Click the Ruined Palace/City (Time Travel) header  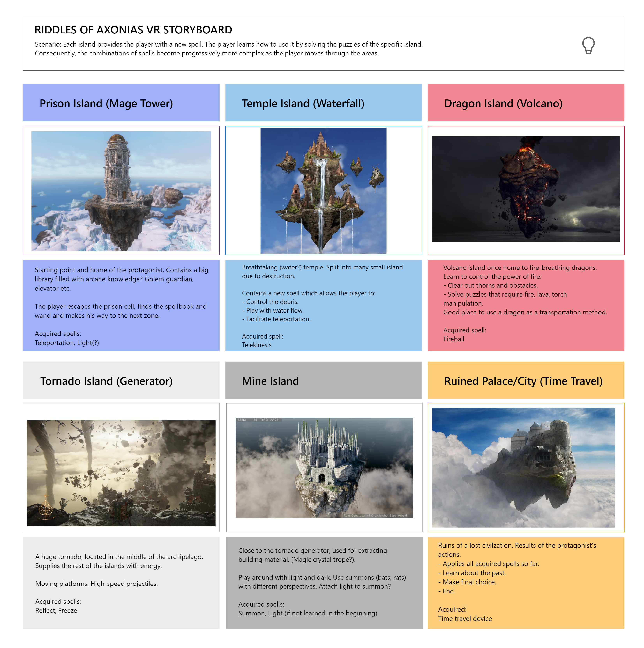(523, 381)
